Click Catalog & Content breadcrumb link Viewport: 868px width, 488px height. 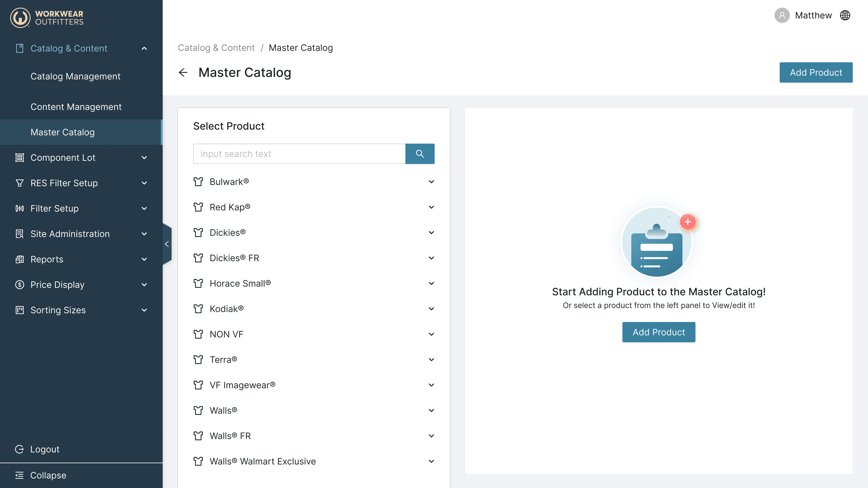pyautogui.click(x=216, y=48)
